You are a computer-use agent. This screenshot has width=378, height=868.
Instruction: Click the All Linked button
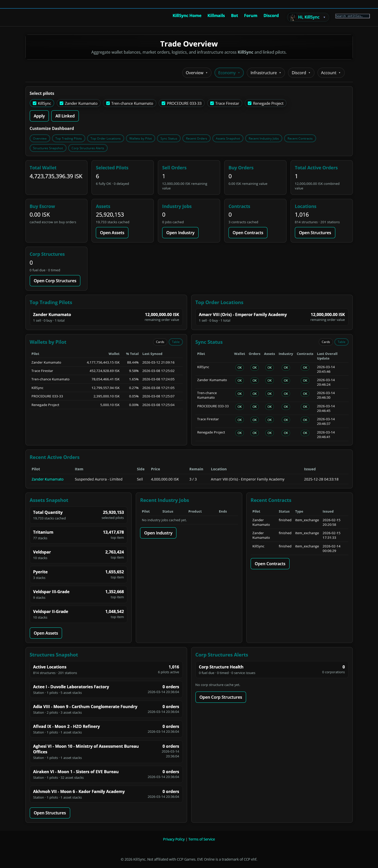[65, 116]
